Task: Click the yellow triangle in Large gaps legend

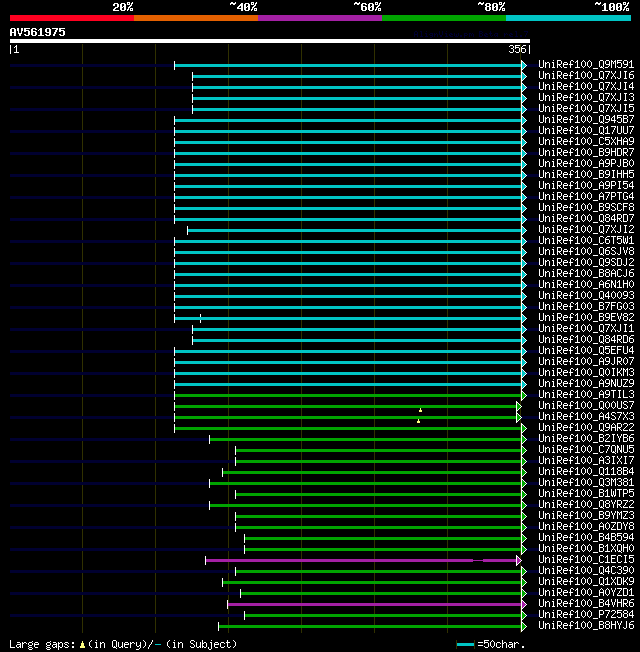Action: click(82, 645)
